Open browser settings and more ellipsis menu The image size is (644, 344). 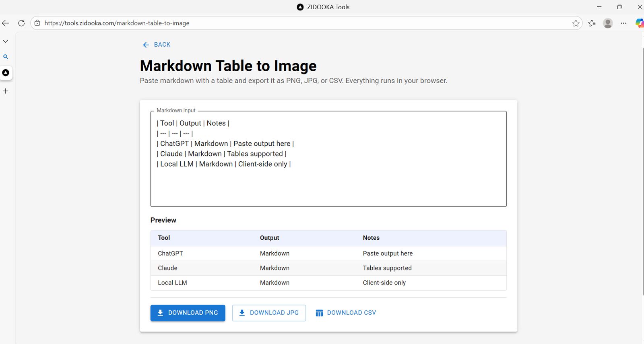[623, 23]
